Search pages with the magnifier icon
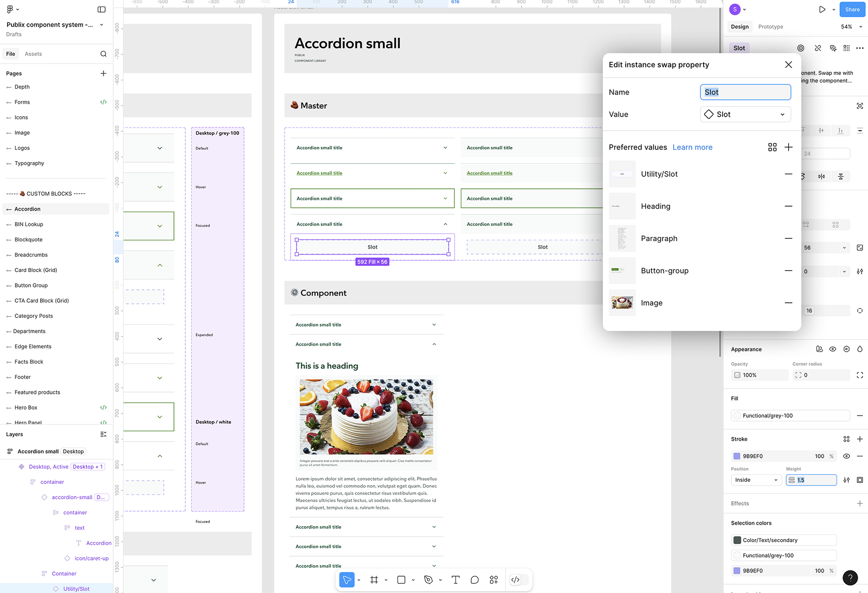The height and width of the screenshot is (593, 868). pyautogui.click(x=104, y=54)
